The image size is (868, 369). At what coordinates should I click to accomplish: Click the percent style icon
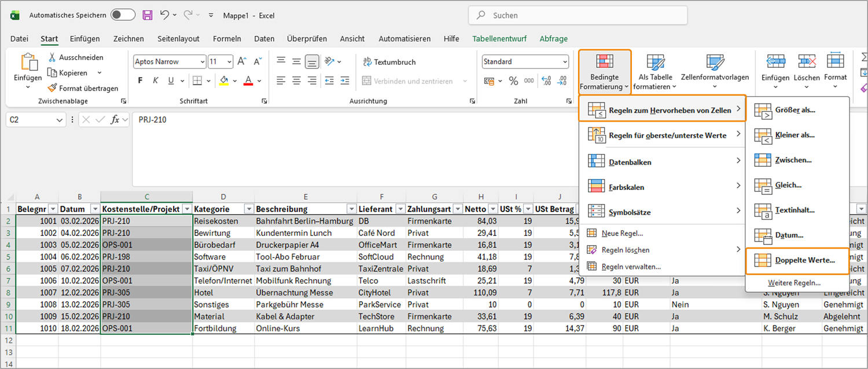click(513, 81)
